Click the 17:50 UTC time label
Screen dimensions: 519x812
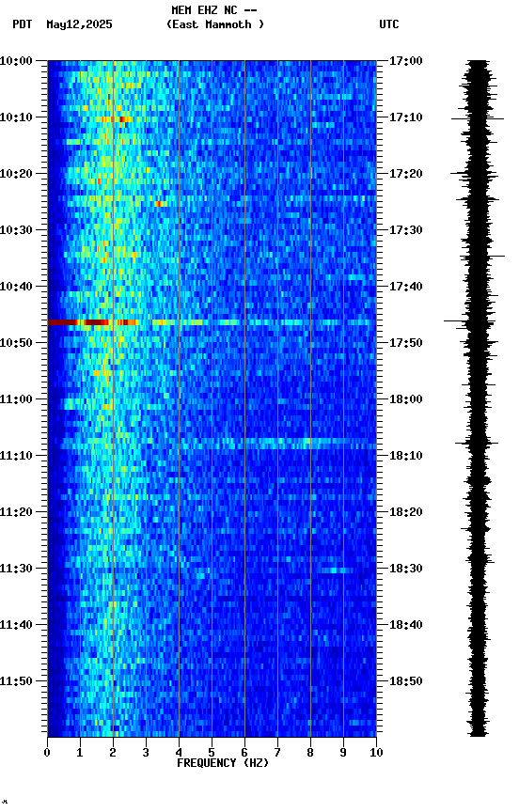[x=406, y=343]
